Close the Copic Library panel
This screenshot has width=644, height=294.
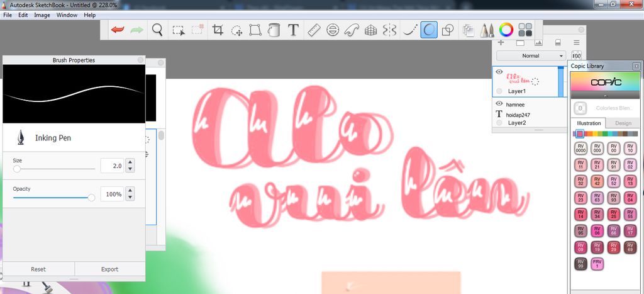[636, 66]
